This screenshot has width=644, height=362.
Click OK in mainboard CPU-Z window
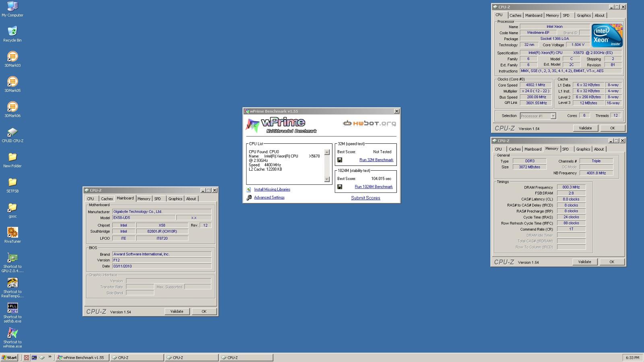pyautogui.click(x=204, y=311)
